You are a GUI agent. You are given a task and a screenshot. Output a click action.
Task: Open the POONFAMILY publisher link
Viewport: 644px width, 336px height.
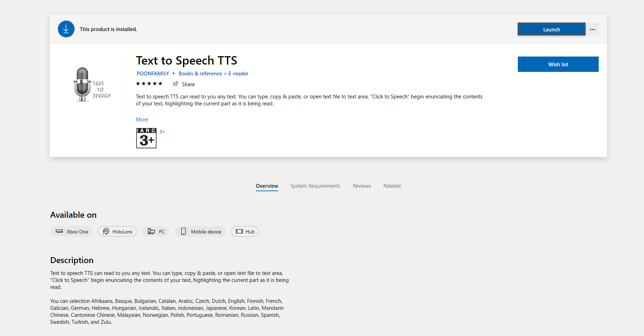point(153,74)
